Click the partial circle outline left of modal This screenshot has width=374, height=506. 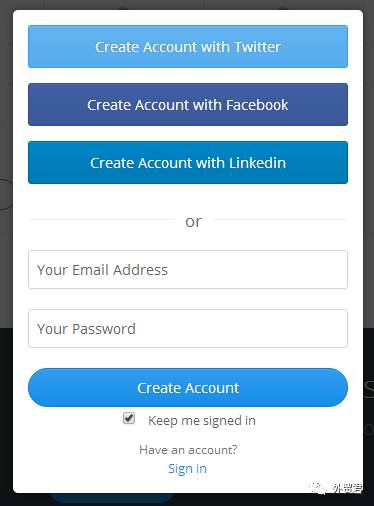[x=6, y=194]
